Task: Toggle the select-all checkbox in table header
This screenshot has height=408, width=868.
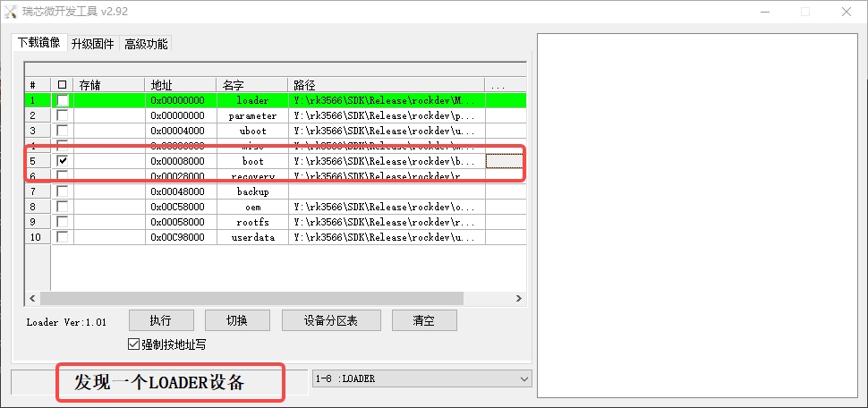Action: [62, 85]
